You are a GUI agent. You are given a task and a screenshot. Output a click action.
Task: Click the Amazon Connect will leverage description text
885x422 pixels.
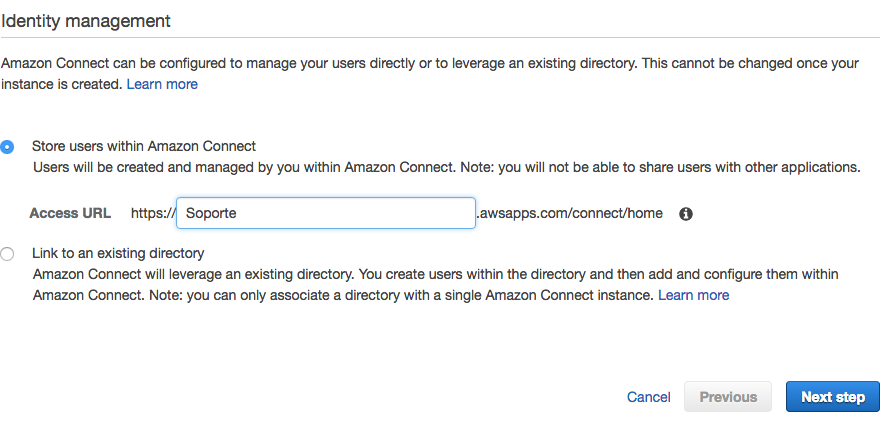point(435,274)
